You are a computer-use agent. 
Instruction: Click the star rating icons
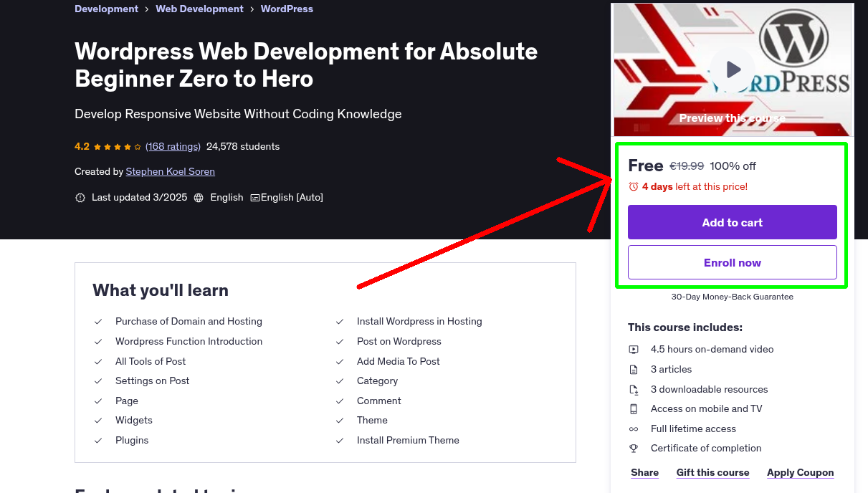pyautogui.click(x=118, y=147)
